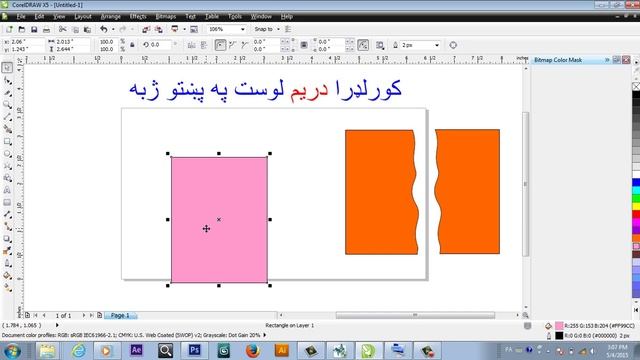640x360 pixels.
Task: Select the Polygon tool
Action: point(7,166)
